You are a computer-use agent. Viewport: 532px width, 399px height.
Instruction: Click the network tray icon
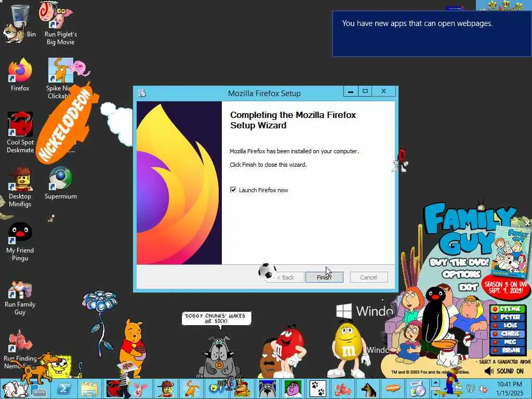(471, 389)
